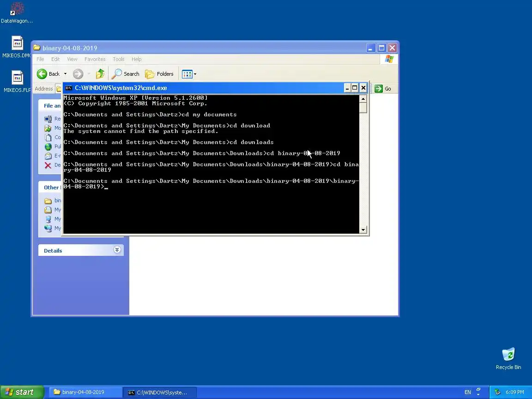Image resolution: width=532 pixels, height=399 pixels.
Task: Click the cmd window scrollbar thumb
Action: tap(363, 108)
